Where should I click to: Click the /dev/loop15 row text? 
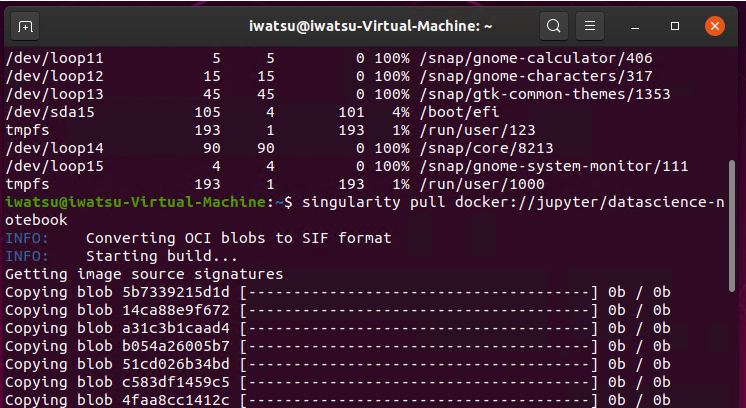tap(347, 166)
